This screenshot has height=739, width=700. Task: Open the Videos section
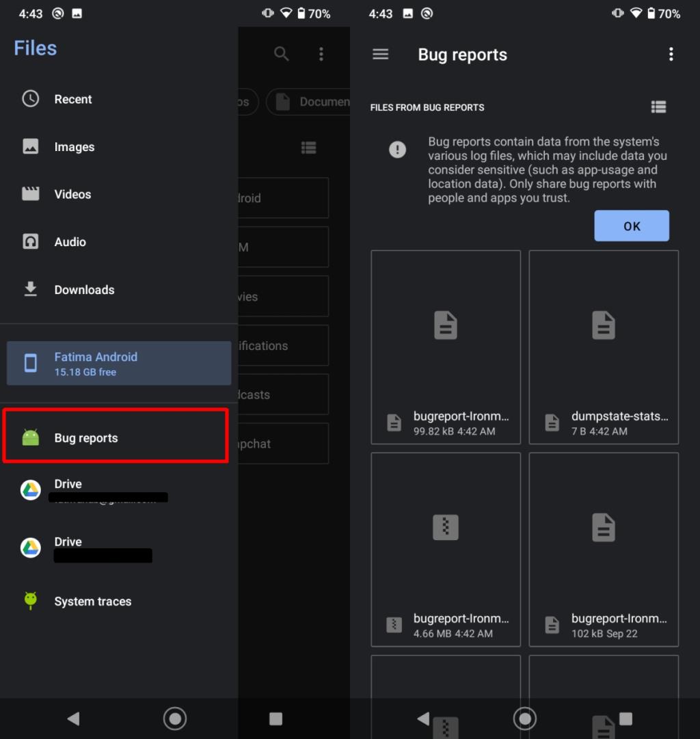click(x=72, y=194)
